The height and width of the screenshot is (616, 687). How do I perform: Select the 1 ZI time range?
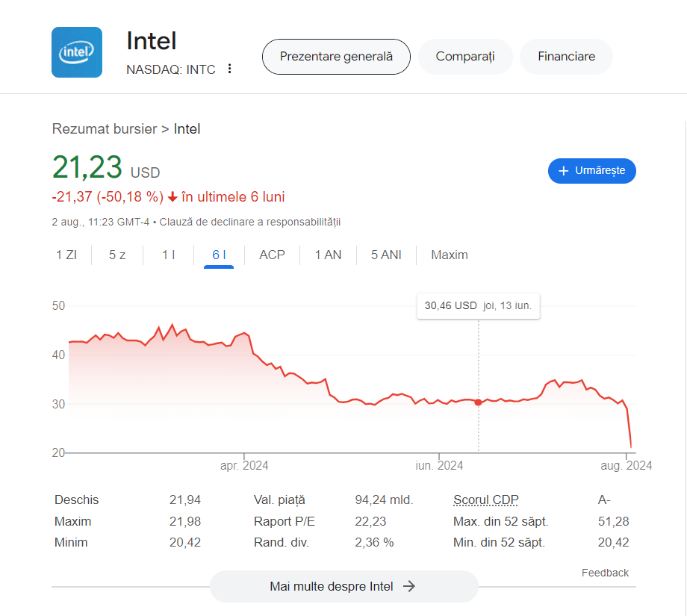[x=66, y=255]
